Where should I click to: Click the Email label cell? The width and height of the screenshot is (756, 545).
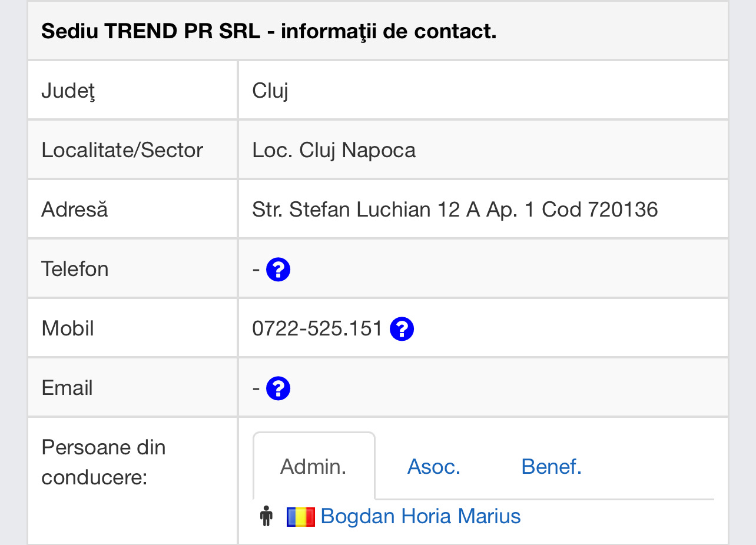point(133,388)
